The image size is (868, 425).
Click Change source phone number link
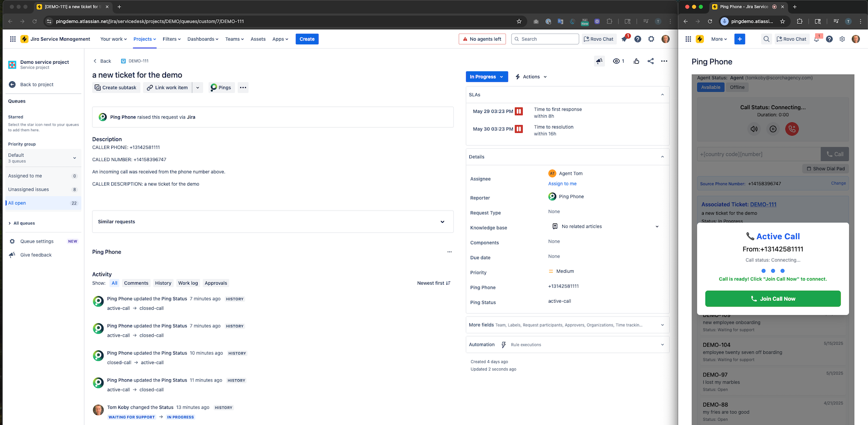[838, 183]
